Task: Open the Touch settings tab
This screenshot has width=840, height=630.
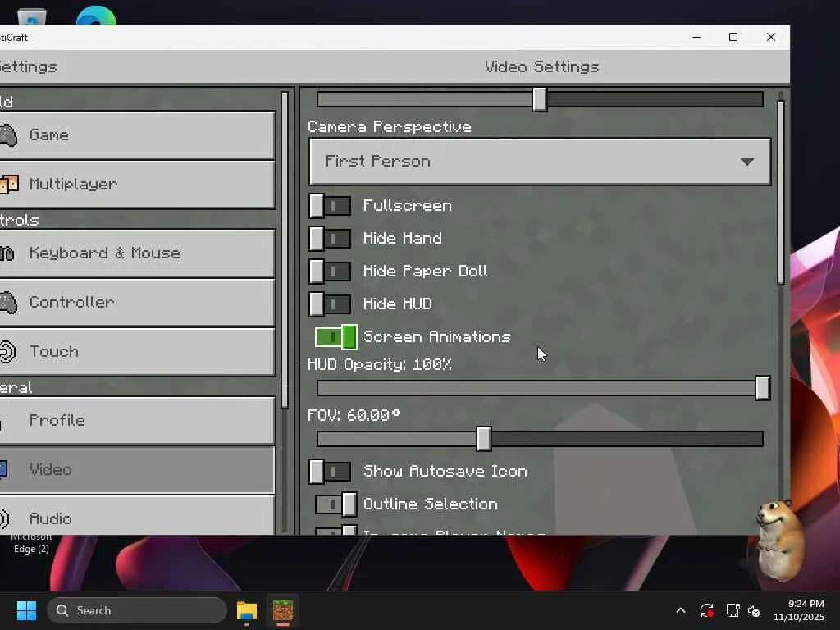Action: (137, 351)
